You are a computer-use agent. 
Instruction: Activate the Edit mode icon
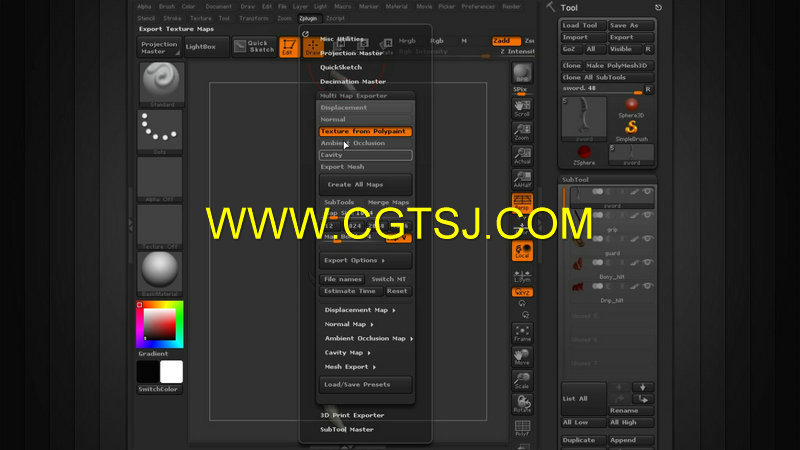pos(288,47)
